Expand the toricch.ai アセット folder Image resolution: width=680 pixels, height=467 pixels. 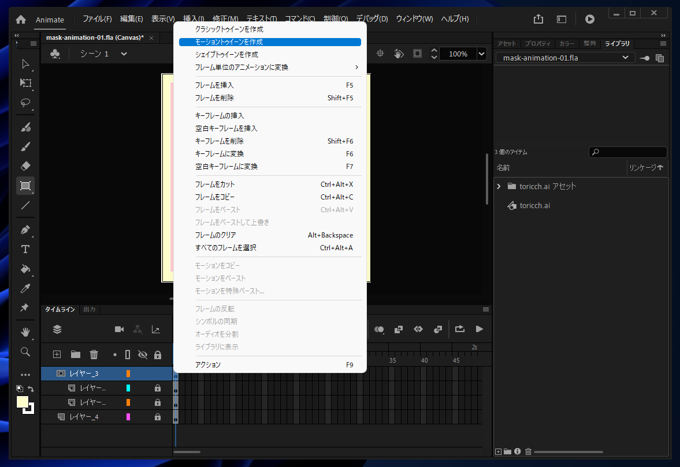[499, 186]
